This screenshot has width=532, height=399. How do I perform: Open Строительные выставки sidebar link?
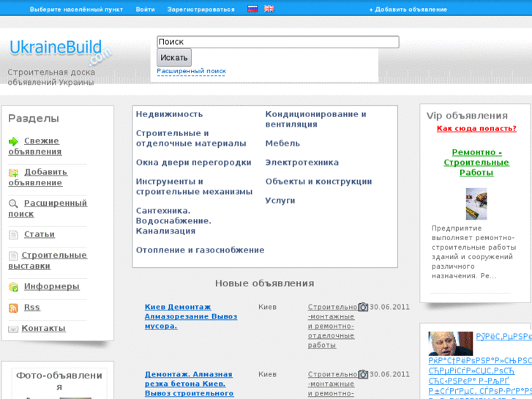click(x=48, y=261)
